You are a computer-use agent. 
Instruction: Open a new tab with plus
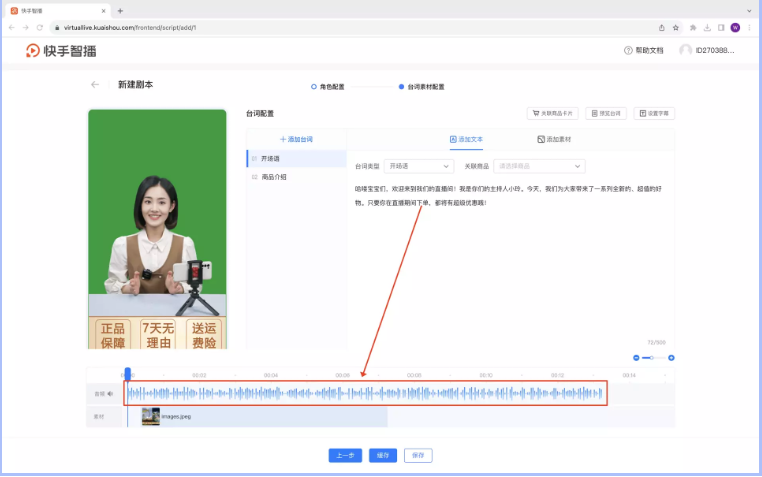[120, 11]
